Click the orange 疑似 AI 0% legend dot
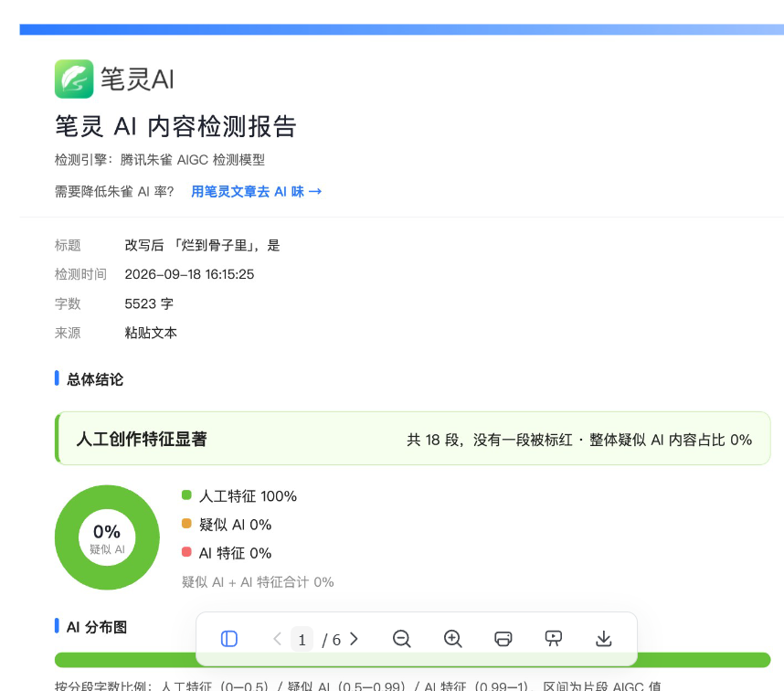The image size is (784, 691). 186,524
